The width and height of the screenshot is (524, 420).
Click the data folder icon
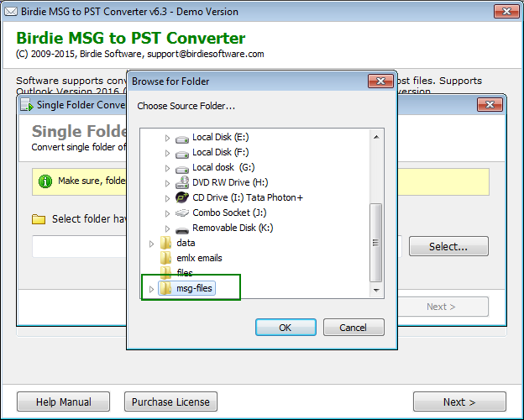166,243
